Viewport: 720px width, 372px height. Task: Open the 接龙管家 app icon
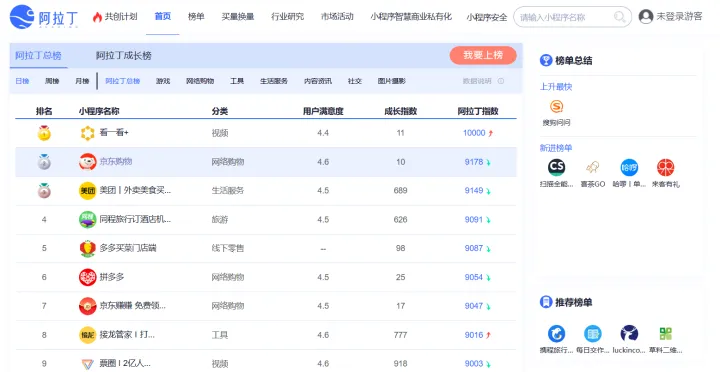(88, 335)
